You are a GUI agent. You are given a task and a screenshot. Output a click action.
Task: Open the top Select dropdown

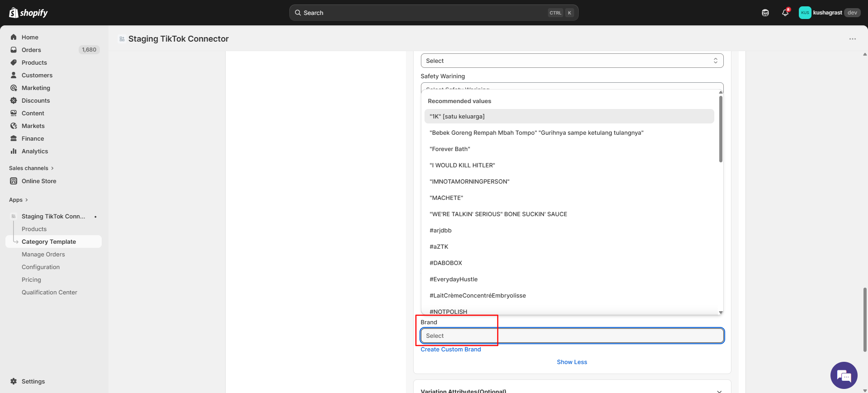572,61
